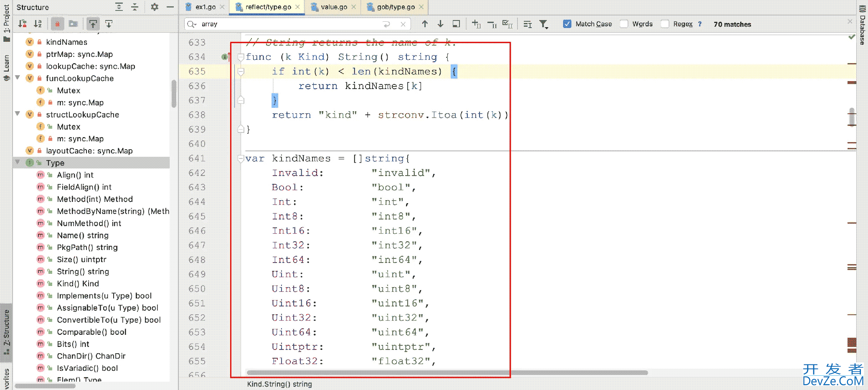This screenshot has height=390, width=868.
Task: Fold the if block at line 635
Action: pos(241,71)
